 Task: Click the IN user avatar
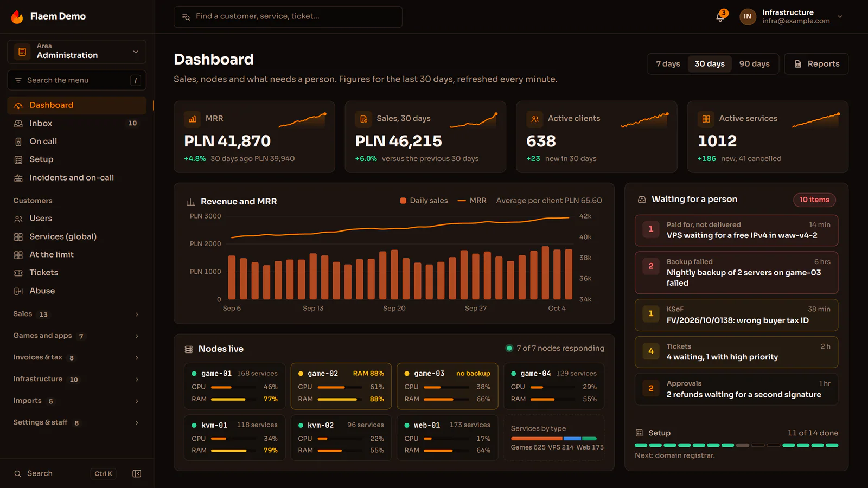[x=748, y=16]
